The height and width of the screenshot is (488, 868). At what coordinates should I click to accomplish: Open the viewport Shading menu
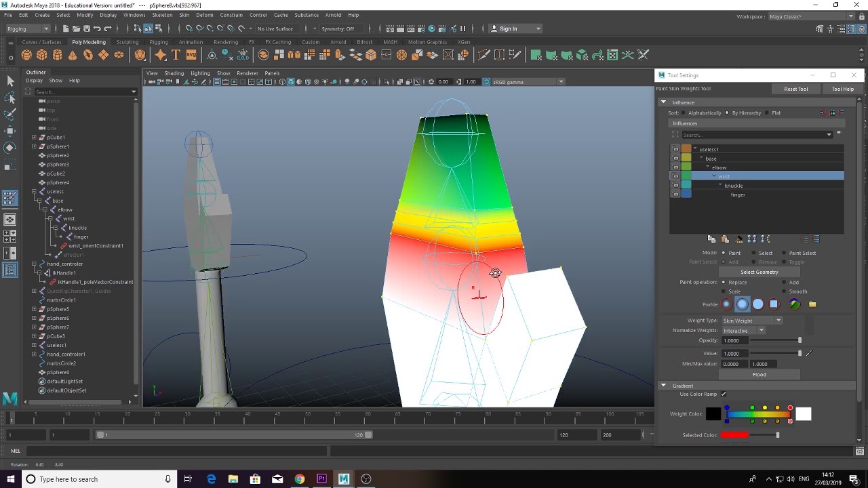point(174,73)
